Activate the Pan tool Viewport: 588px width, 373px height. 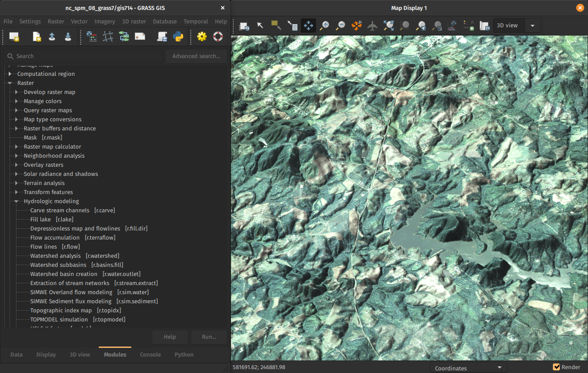[x=308, y=26]
